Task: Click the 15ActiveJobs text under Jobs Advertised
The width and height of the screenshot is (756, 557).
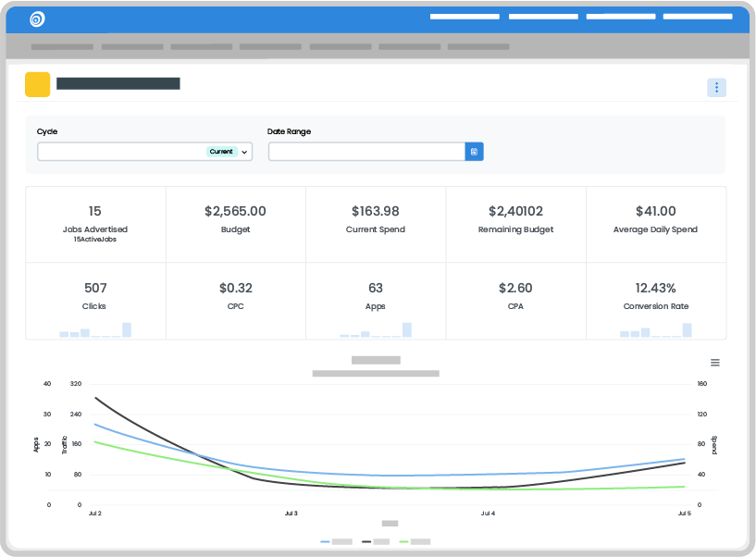Action: pos(95,240)
